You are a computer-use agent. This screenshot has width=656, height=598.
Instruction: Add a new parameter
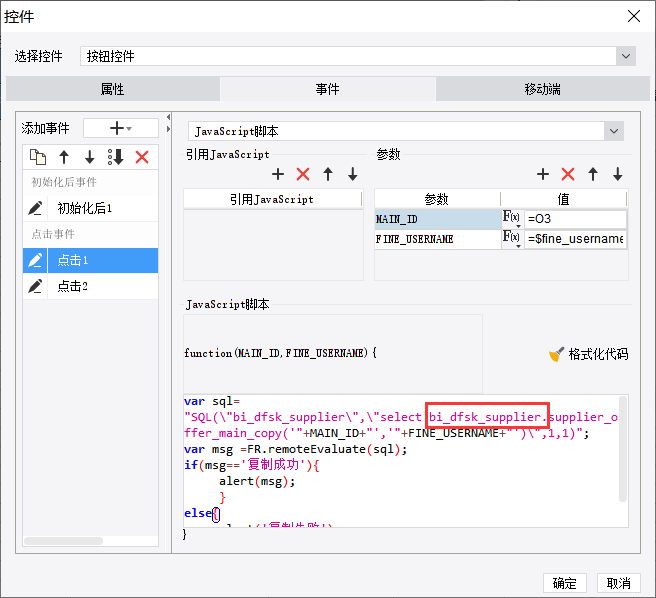(543, 174)
